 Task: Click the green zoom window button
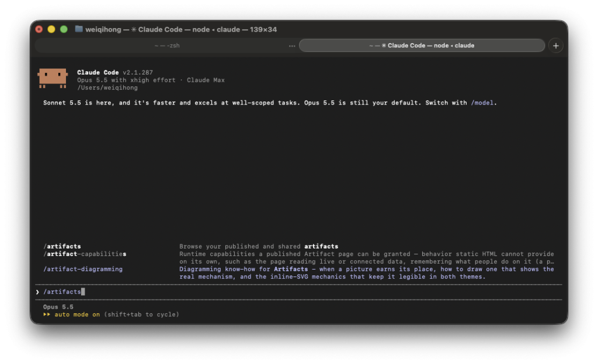tap(64, 29)
